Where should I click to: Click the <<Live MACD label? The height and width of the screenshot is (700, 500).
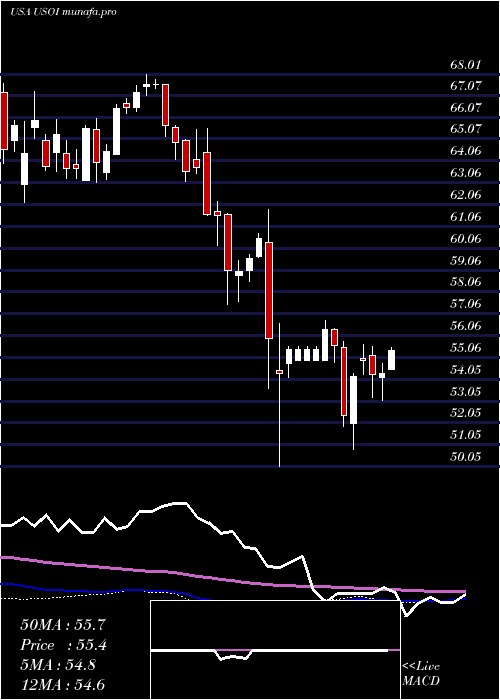click(x=421, y=674)
